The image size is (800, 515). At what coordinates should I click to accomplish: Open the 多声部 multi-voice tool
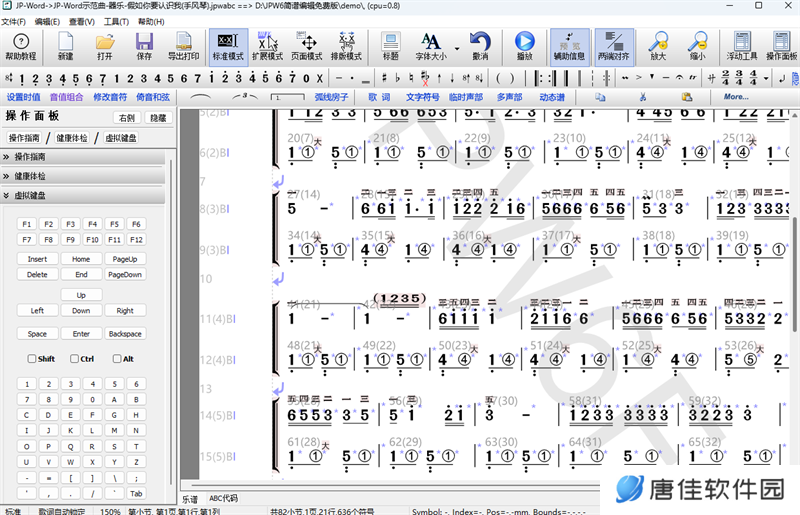(x=509, y=96)
